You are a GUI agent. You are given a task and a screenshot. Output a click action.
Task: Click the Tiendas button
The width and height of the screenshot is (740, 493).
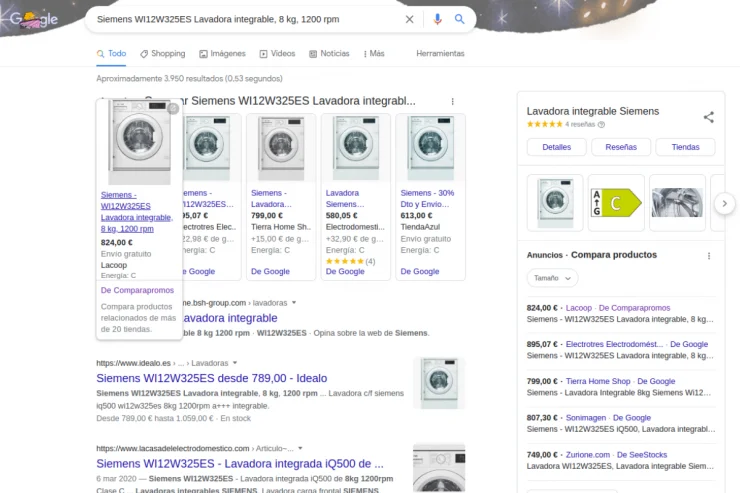[x=685, y=147]
